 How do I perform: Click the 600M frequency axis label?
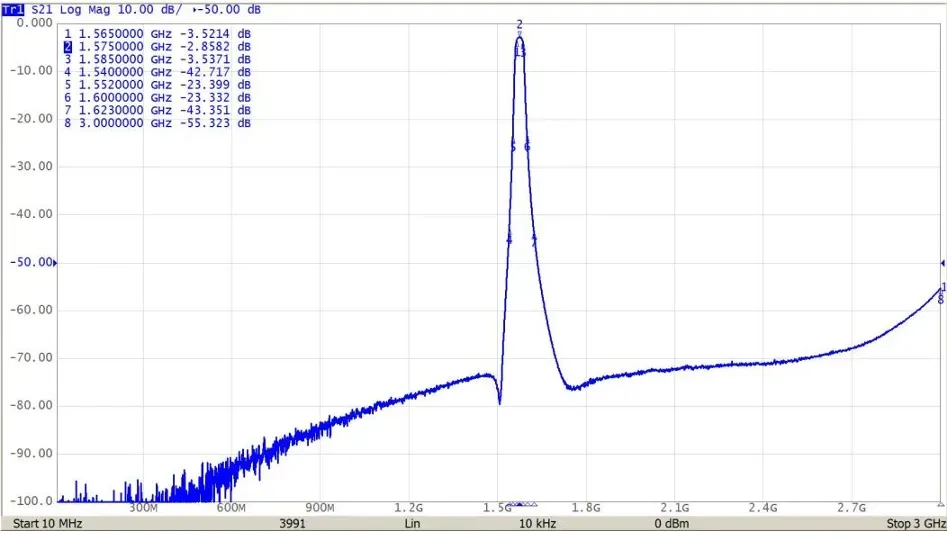point(231,508)
